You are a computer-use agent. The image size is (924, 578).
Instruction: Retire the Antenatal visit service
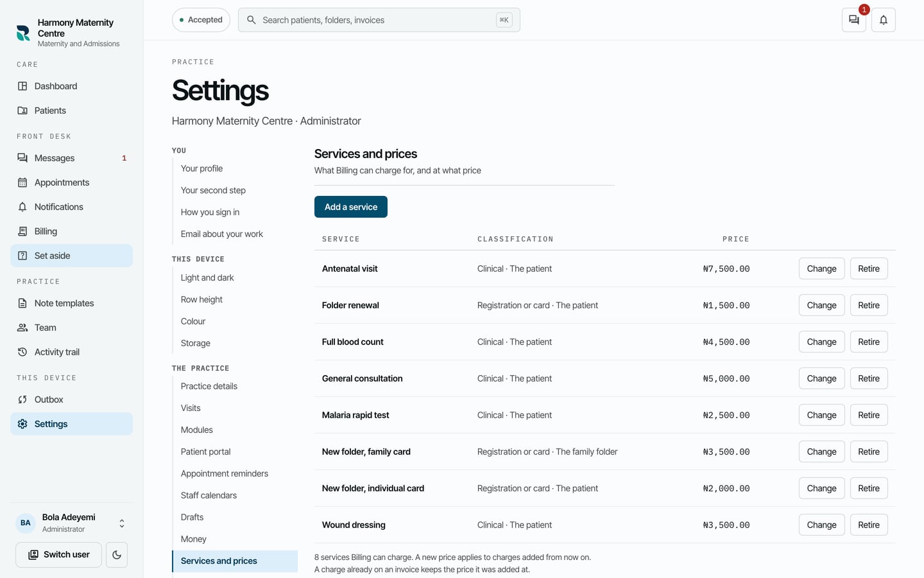click(869, 268)
